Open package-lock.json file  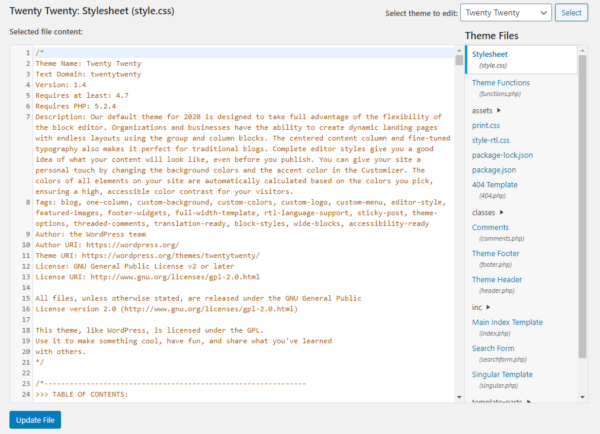tap(502, 156)
